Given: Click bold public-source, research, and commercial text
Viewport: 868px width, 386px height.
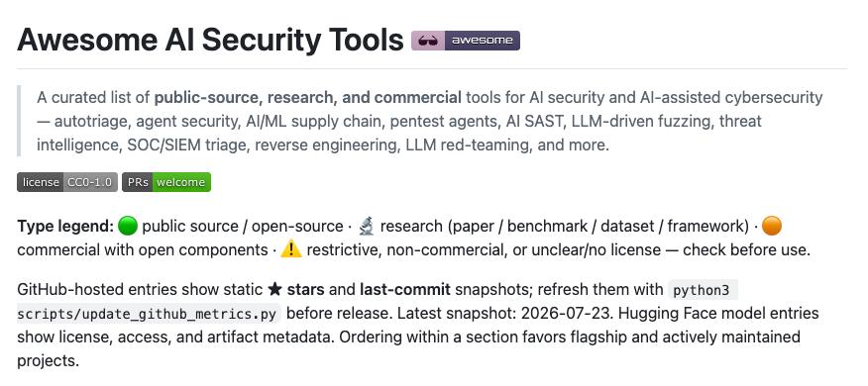Looking at the screenshot, I should point(308,98).
